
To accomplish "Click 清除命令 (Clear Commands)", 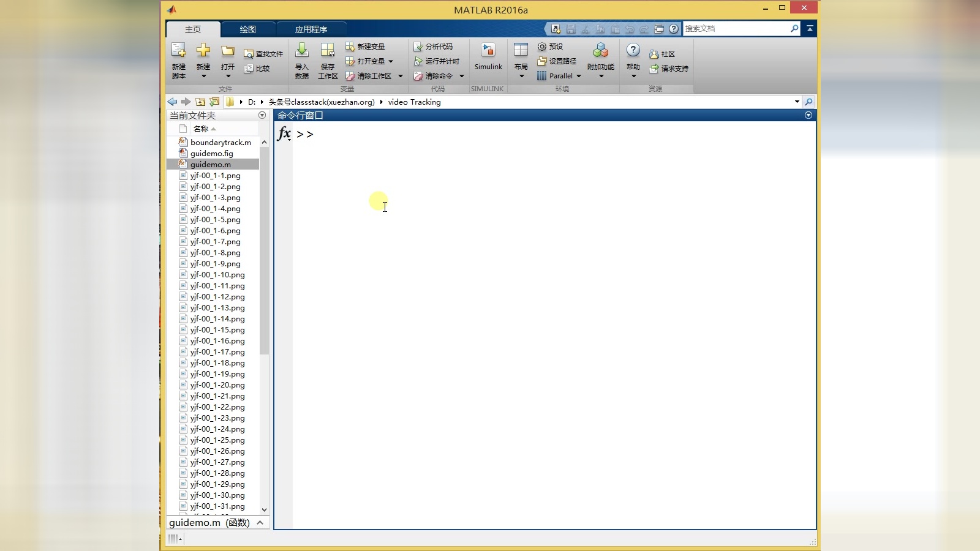I will click(433, 76).
